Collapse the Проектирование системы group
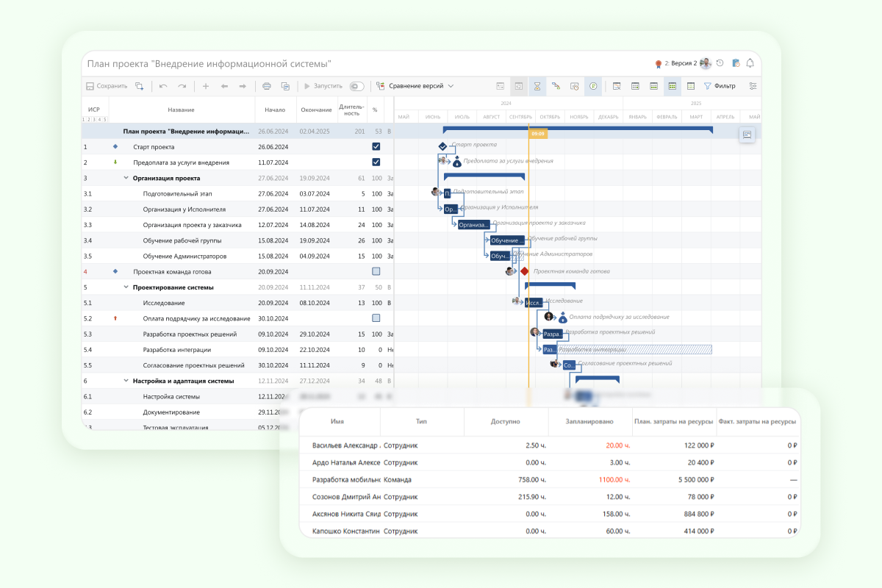Screen dimensions: 882x588 point(126,287)
